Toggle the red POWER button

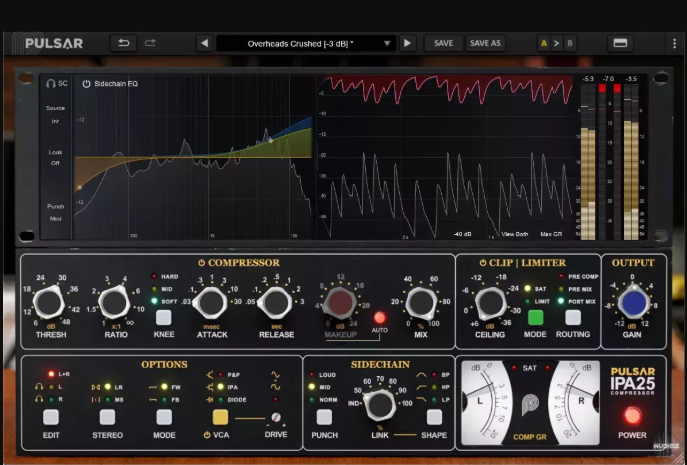[632, 416]
